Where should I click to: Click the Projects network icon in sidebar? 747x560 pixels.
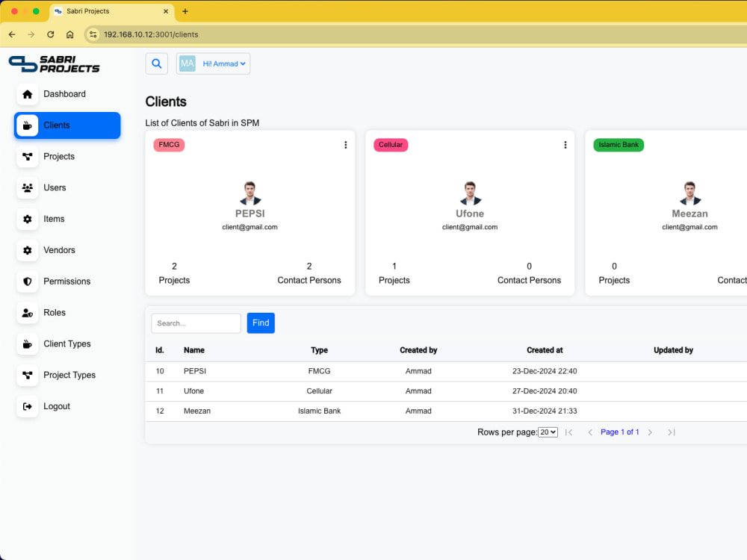pos(27,156)
